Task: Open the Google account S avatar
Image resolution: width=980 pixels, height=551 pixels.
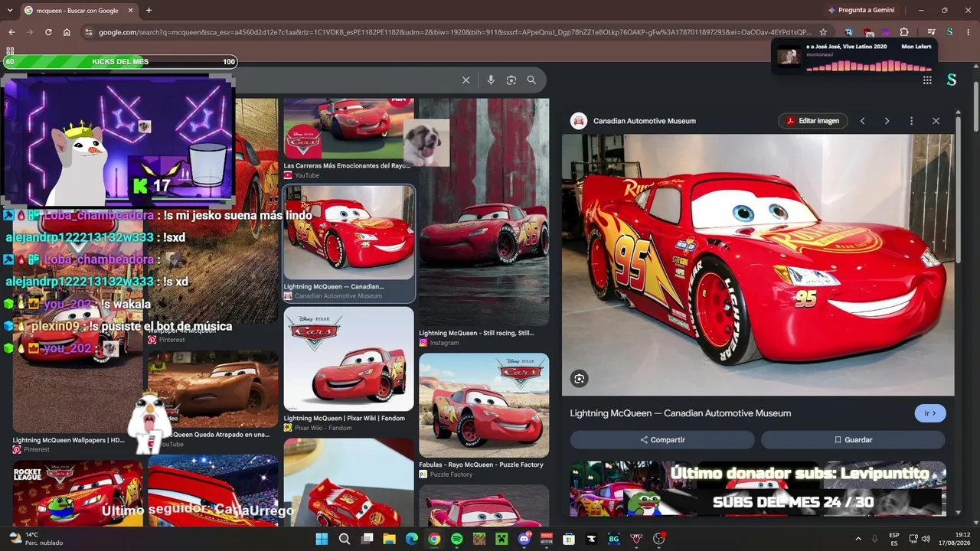Action: tap(952, 80)
